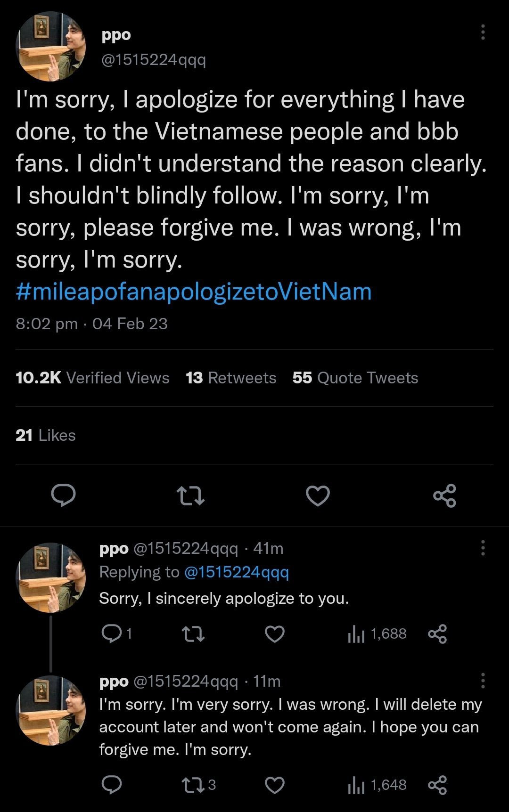Reply to the main apology tweet
This screenshot has height=812, width=509.
(x=63, y=495)
